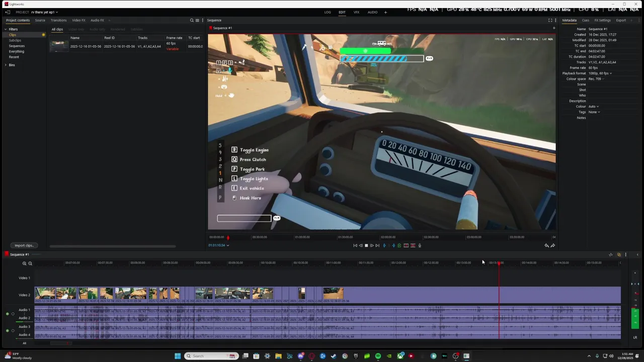Click the red timeline playhead marker

point(499,263)
